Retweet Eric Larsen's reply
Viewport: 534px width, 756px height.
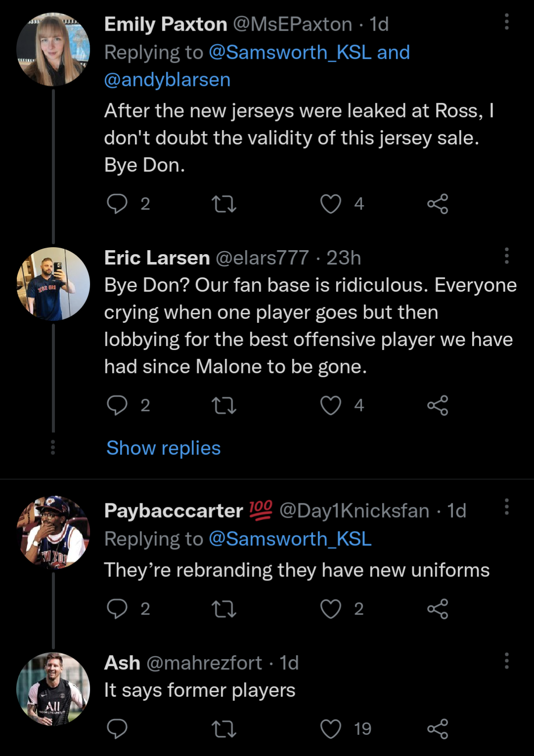click(224, 405)
